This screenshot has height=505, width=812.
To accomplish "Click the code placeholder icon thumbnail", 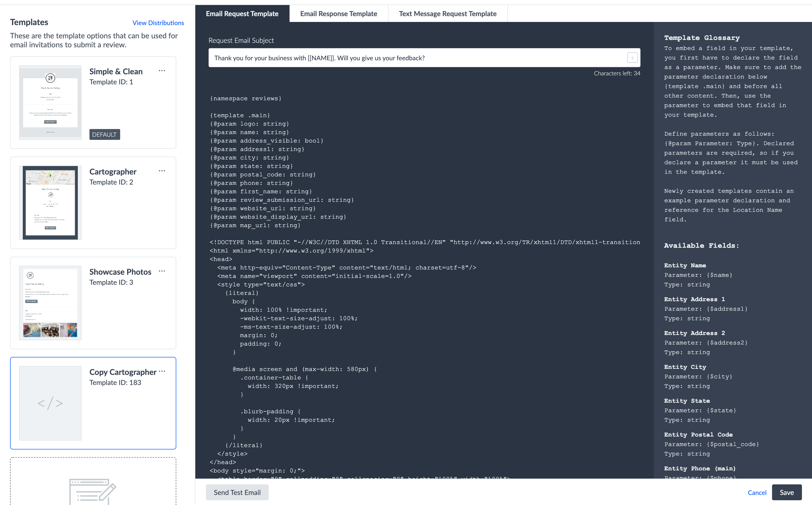I will point(50,403).
